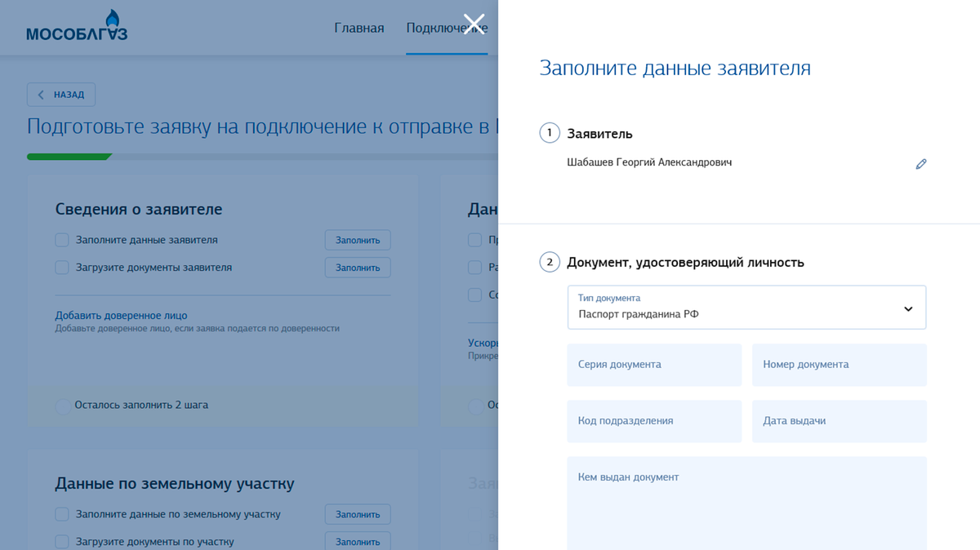Click the Mosoblgaz logo
980x550 pixels.
point(77,26)
